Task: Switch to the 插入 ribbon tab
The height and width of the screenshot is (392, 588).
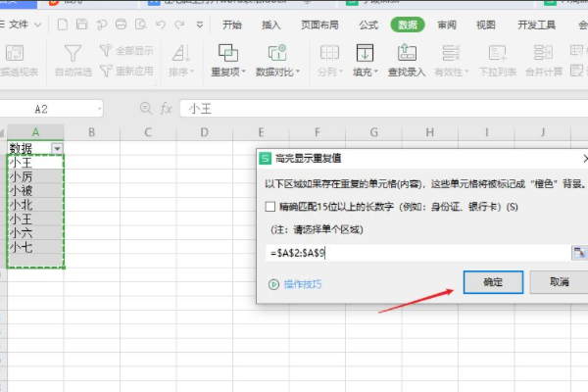Action: tap(271, 24)
